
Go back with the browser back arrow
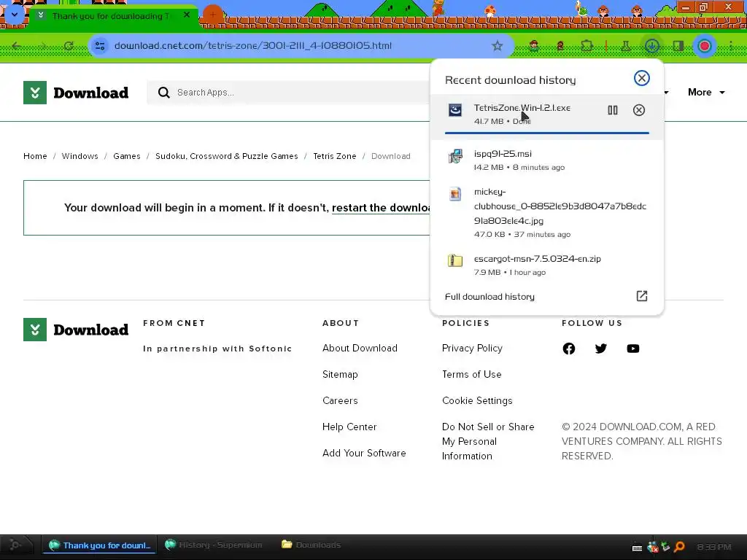click(x=17, y=46)
